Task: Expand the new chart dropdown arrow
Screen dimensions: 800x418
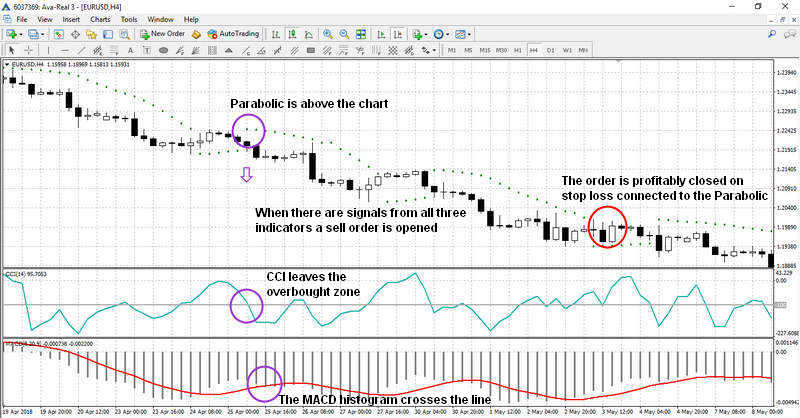Action: [x=22, y=34]
